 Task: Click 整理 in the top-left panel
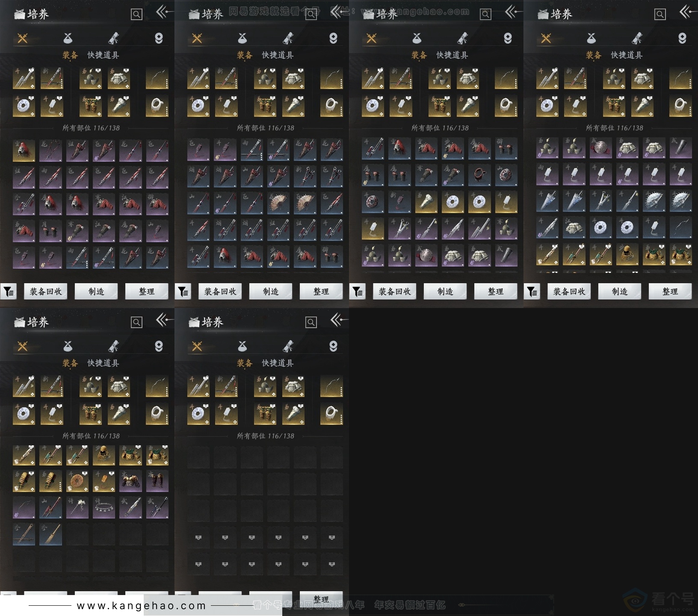pyautogui.click(x=147, y=292)
